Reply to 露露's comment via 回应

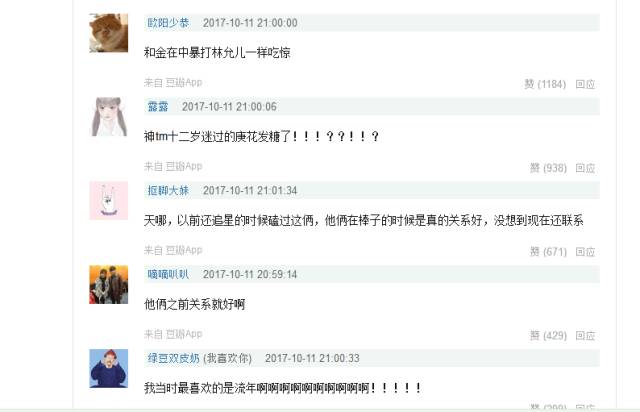coord(585,168)
